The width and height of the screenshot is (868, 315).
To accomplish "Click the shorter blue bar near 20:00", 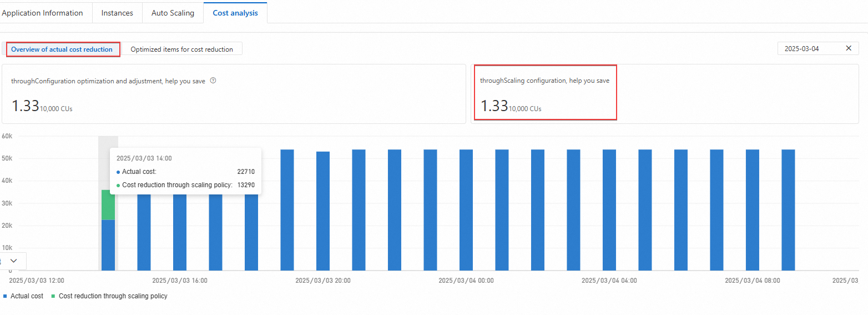I will tap(323, 211).
